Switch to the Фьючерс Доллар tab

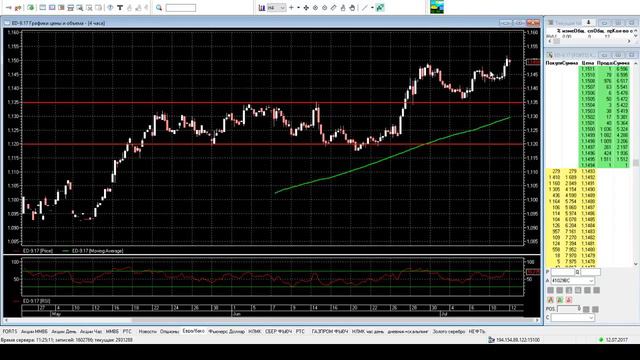point(227,331)
